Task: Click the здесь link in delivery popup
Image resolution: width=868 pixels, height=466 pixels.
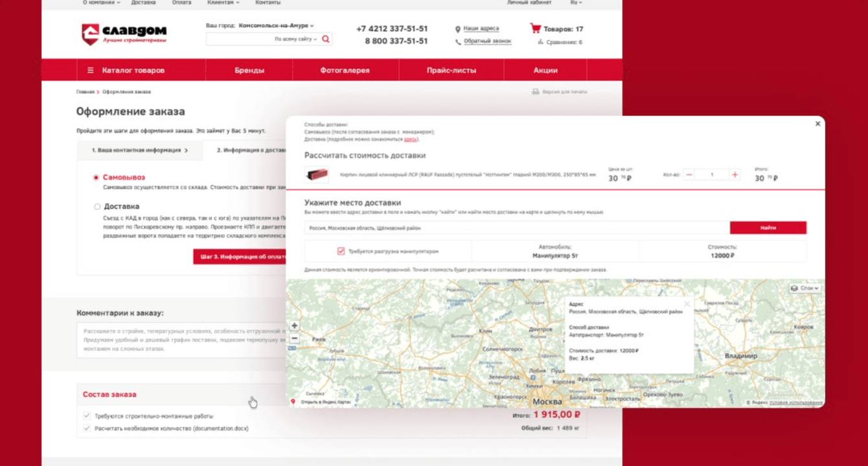Action: [409, 139]
